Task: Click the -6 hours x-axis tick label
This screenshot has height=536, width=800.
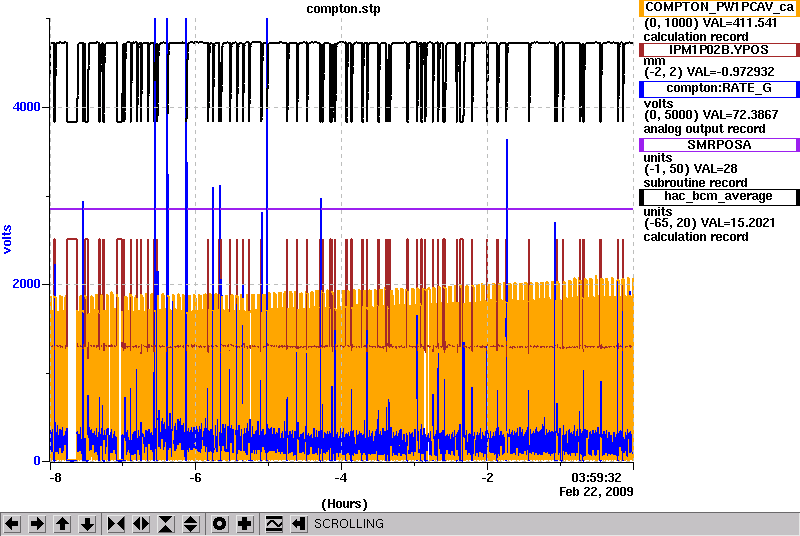Action: tap(195, 478)
